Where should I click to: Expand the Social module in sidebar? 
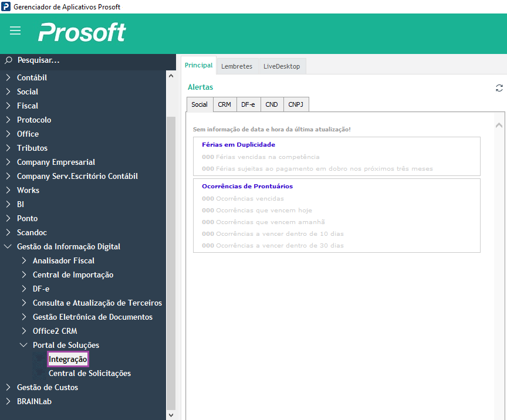click(x=8, y=92)
